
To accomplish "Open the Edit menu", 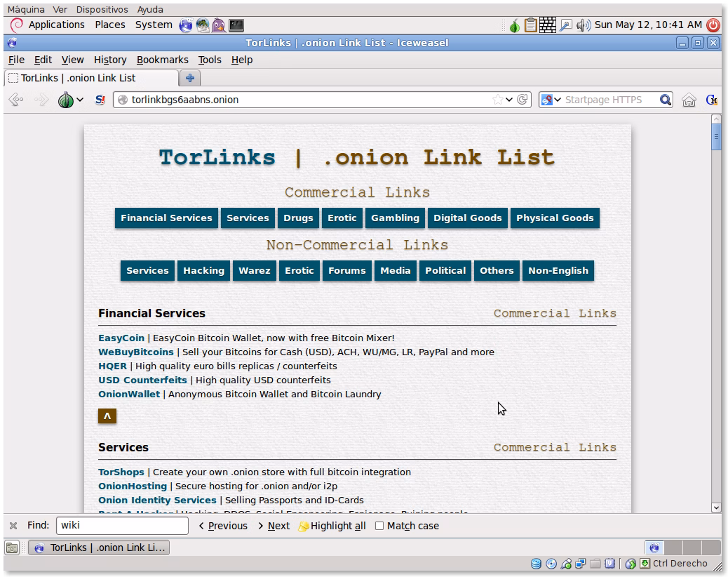I will pos(43,60).
